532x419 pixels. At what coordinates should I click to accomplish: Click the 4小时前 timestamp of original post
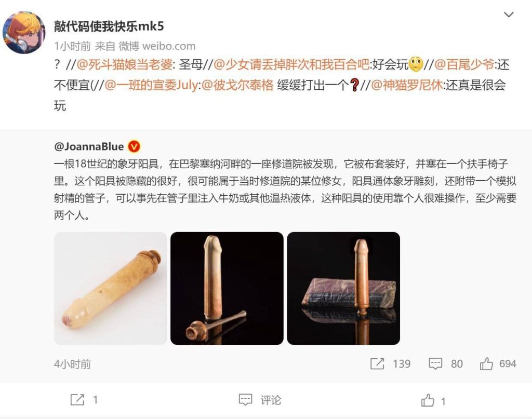tap(72, 364)
